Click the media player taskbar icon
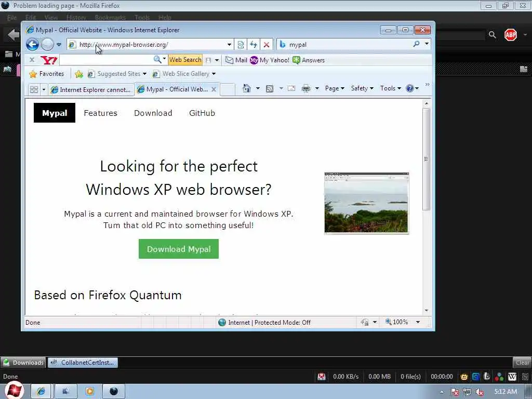Image resolution: width=532 pixels, height=399 pixels. click(x=89, y=391)
